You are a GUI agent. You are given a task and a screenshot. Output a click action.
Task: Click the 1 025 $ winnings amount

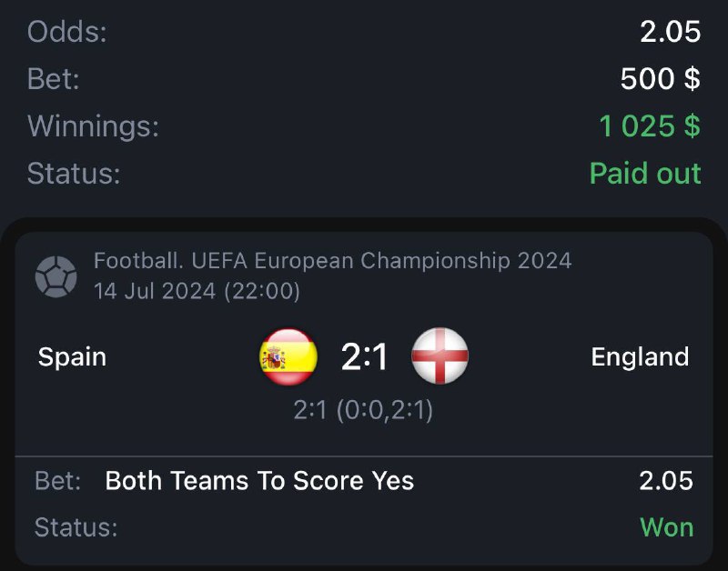[650, 125]
